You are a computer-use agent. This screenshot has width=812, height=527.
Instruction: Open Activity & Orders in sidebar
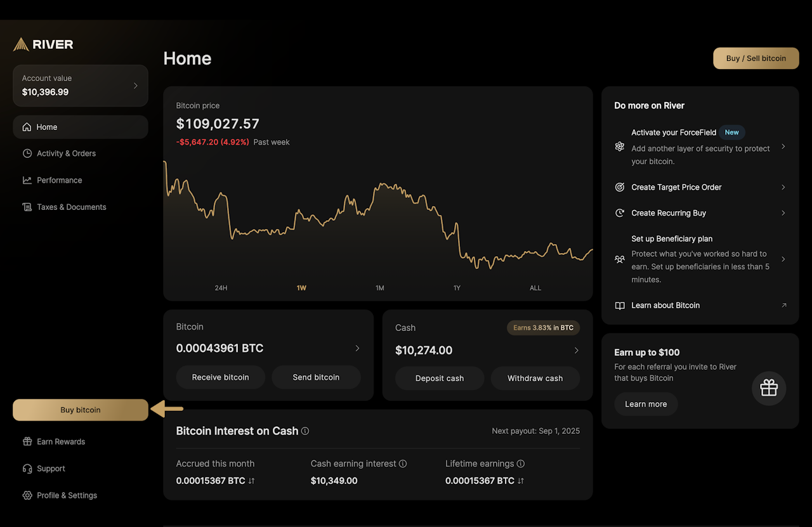(x=66, y=153)
